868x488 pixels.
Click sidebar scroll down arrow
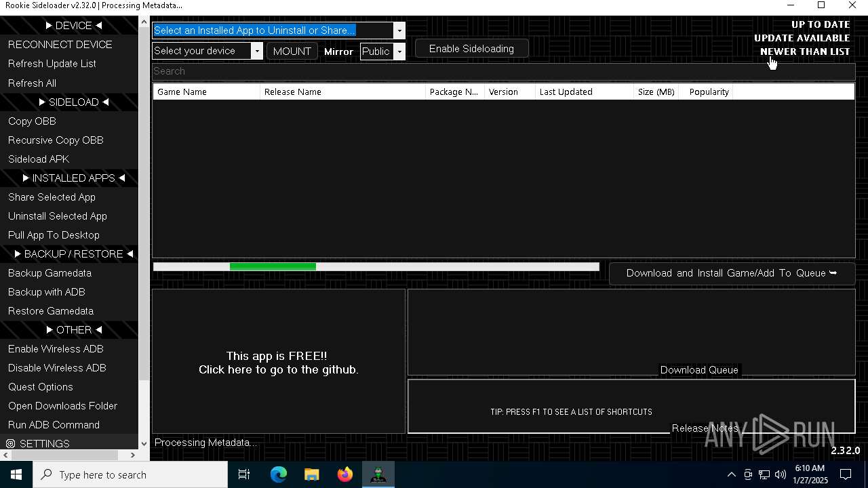click(144, 444)
